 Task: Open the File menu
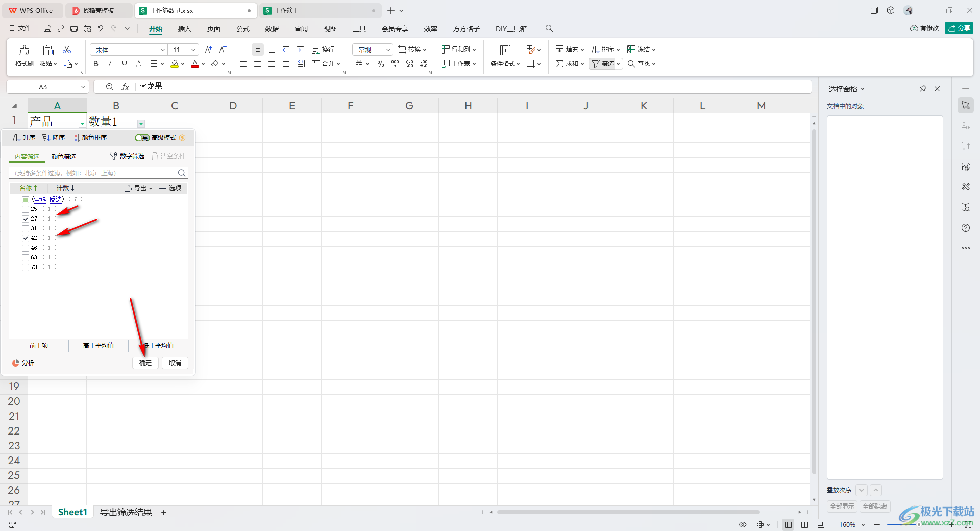(x=20, y=28)
